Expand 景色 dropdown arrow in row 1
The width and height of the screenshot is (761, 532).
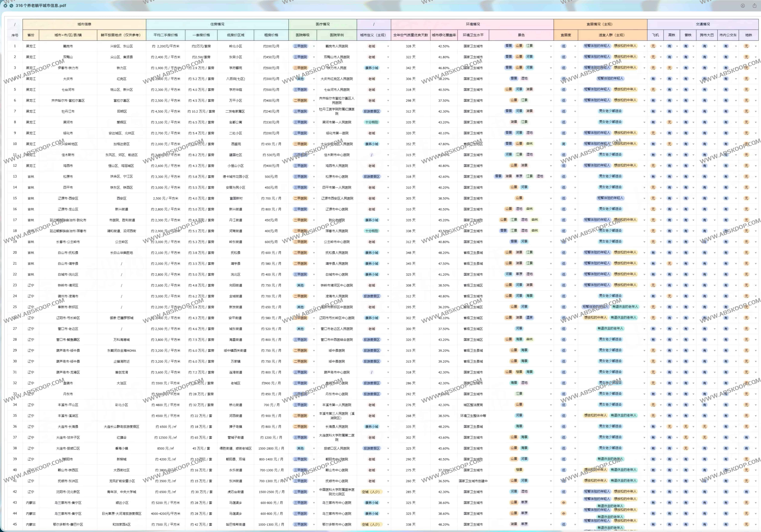551,46
